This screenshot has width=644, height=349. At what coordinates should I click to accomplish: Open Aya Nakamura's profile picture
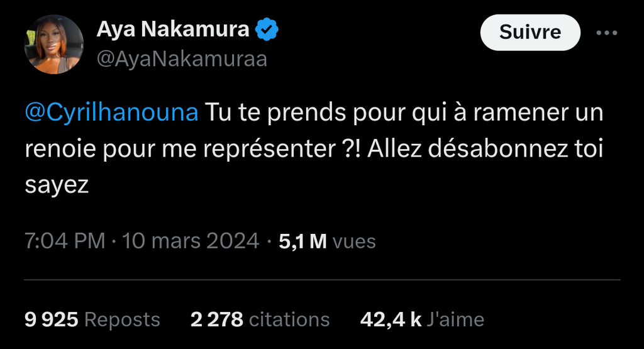point(53,45)
